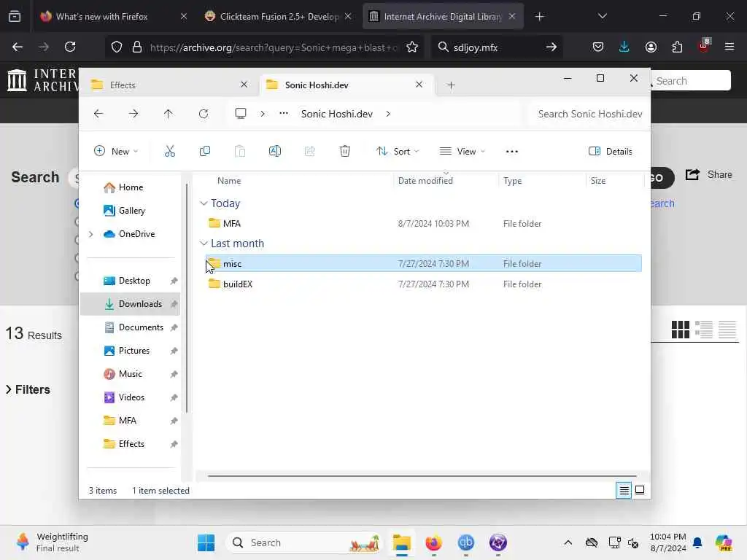This screenshot has width=747, height=560.
Task: Open the View dropdown
Action: (462, 152)
